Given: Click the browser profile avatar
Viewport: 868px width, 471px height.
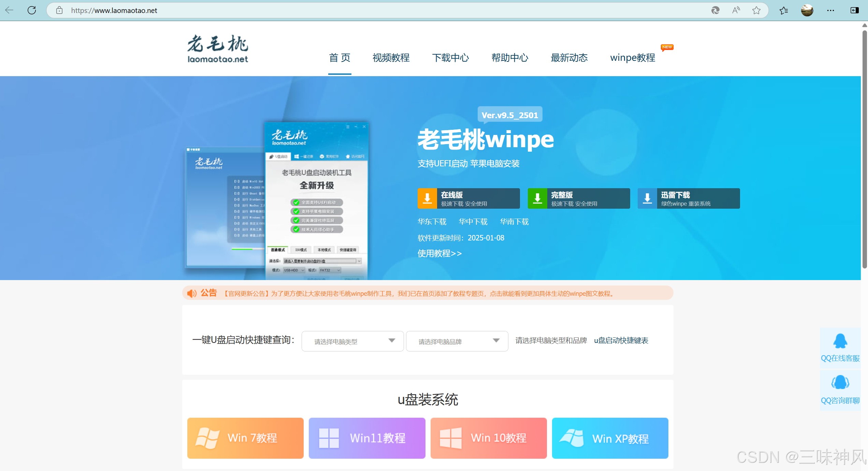Looking at the screenshot, I should (x=807, y=10).
